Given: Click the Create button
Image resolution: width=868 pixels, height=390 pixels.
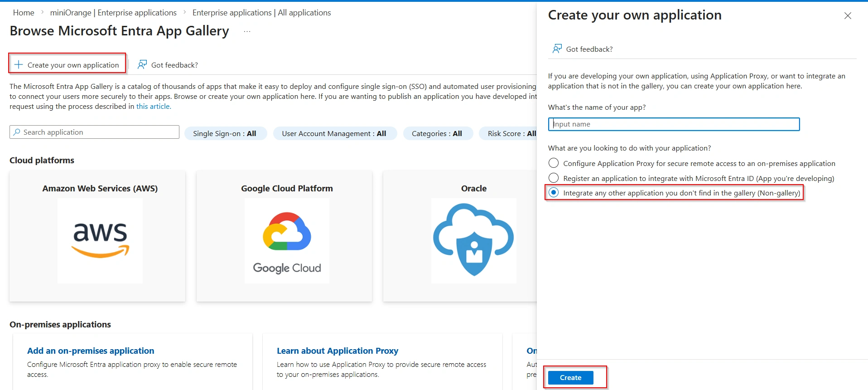Looking at the screenshot, I should click(570, 377).
